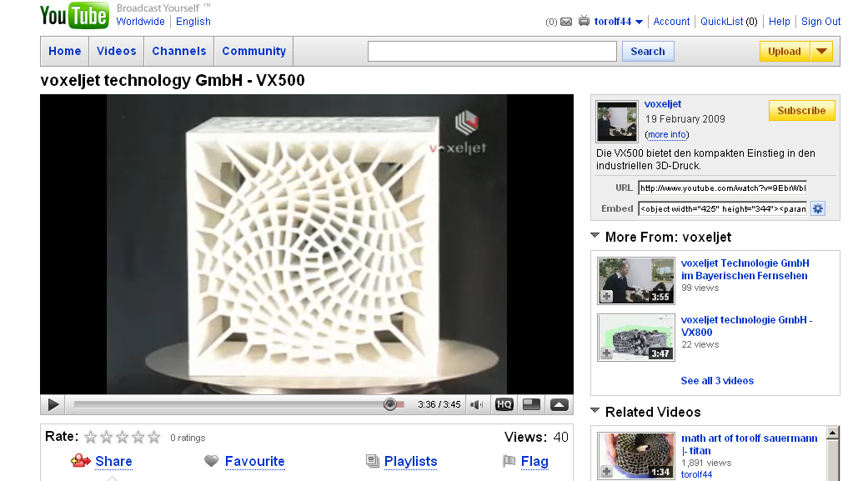
Task: Open the torolf44 account dropdown
Action: point(639,23)
